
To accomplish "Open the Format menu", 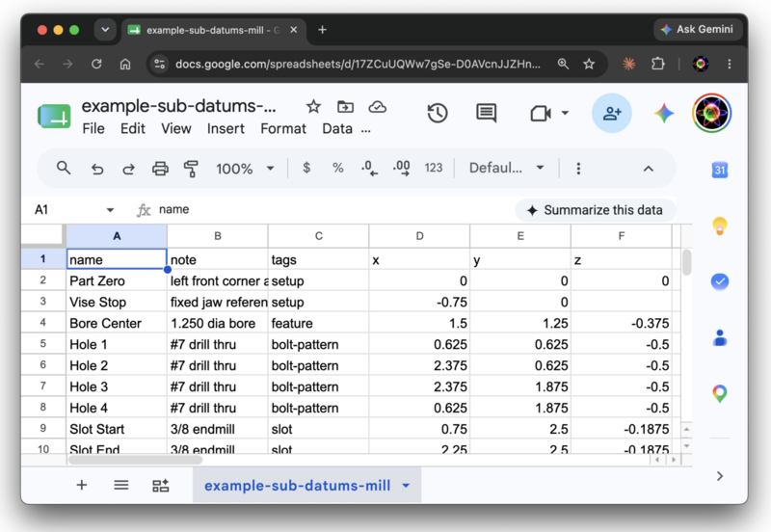I will 283,129.
